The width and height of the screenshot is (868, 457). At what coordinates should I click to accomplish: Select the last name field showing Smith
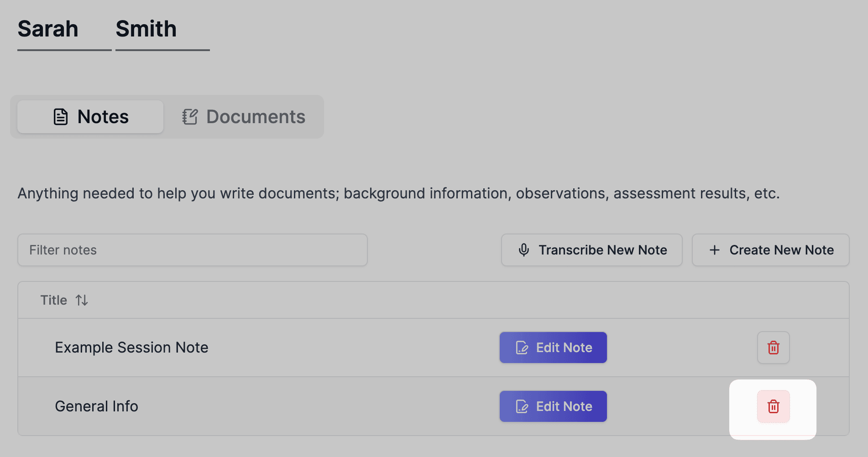pyautogui.click(x=162, y=30)
